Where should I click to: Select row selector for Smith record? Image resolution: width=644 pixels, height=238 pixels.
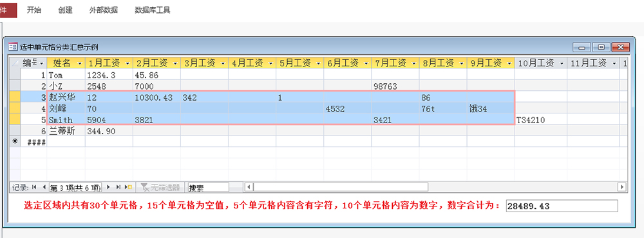pyautogui.click(x=15, y=119)
